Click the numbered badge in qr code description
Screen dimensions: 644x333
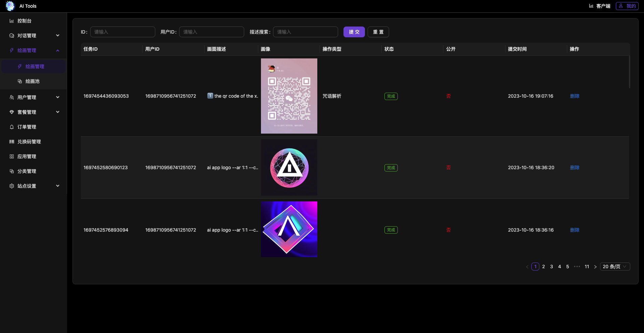click(x=210, y=96)
